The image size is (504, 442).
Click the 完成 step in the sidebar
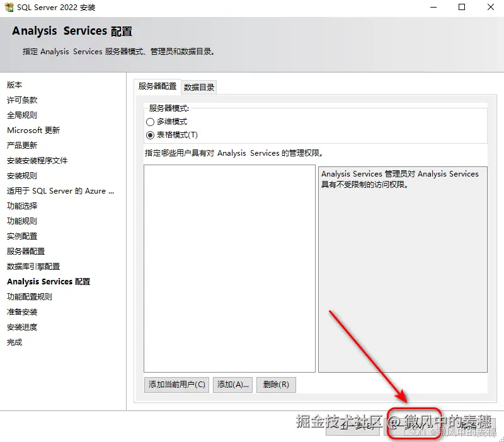14,342
